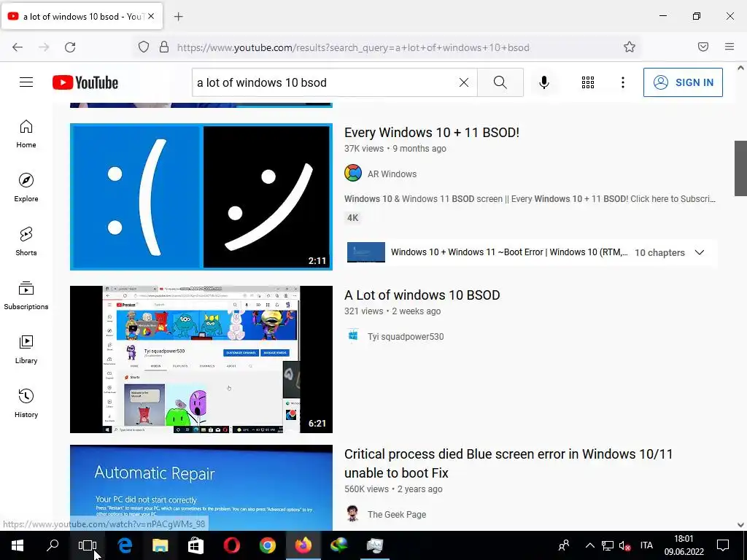747x560 pixels.
Task: Start voice search with the microphone icon
Action: click(x=544, y=82)
